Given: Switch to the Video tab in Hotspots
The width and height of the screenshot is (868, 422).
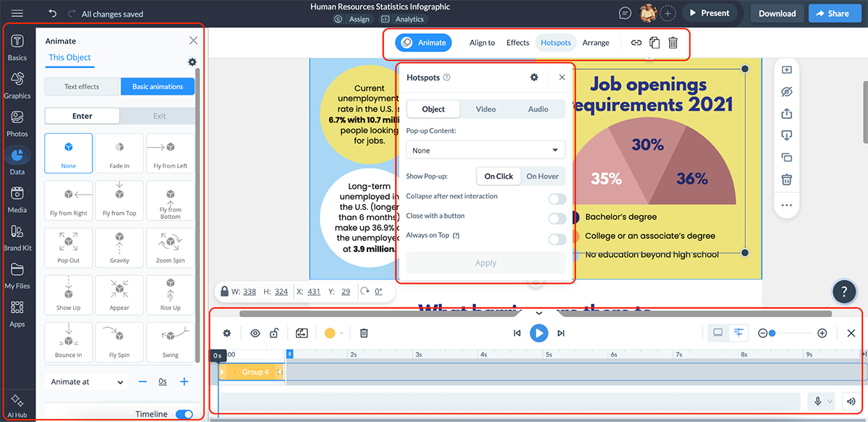Looking at the screenshot, I should pos(485,109).
